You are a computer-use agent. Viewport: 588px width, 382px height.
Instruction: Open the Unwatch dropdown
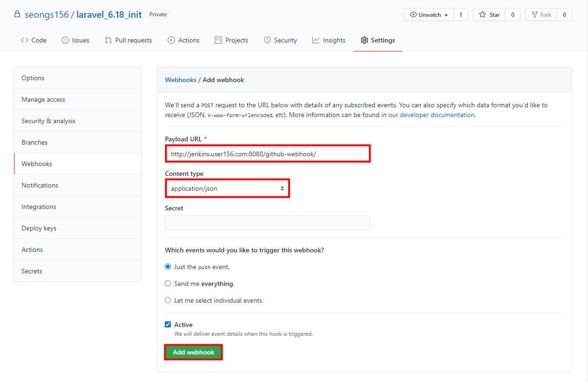(428, 14)
